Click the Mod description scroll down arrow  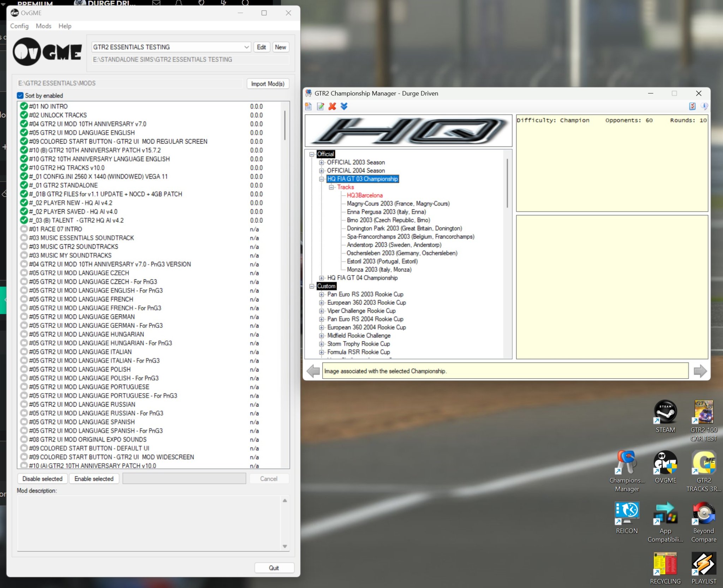click(x=285, y=546)
